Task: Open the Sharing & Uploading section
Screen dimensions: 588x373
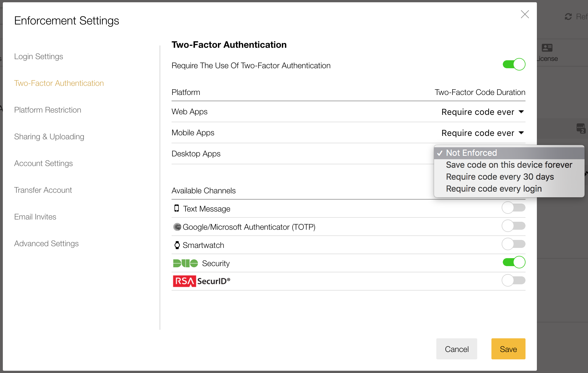Action: (x=49, y=136)
